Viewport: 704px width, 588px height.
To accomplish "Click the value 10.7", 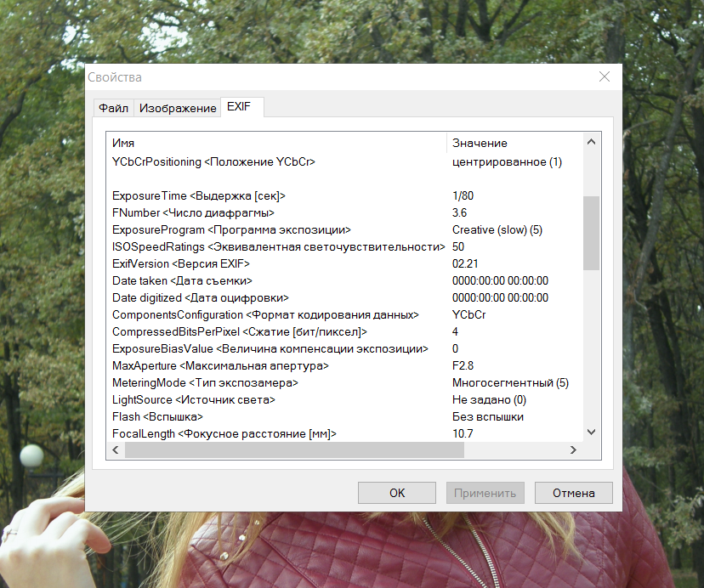I will click(x=463, y=433).
